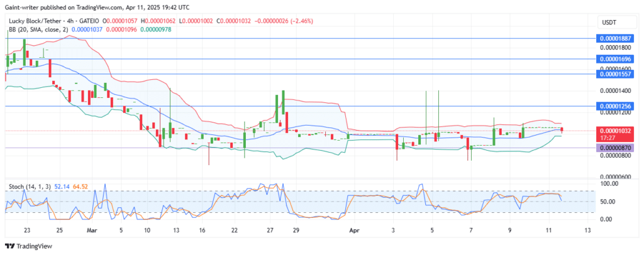Click date 22 on the time axis
644x255 pixels.
pos(234,231)
